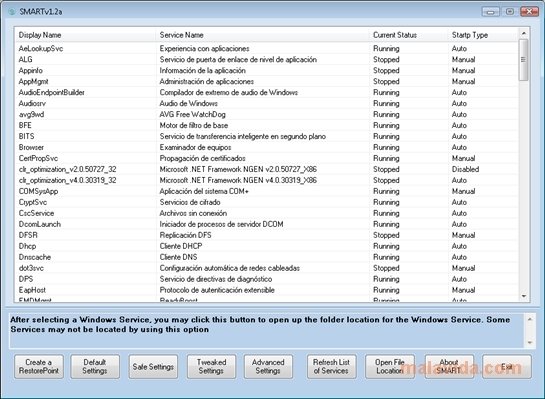Screen dimensions: 545x399
Task: Click 'Servicio de directivas de diagnóstico' text
Action: click(216, 279)
